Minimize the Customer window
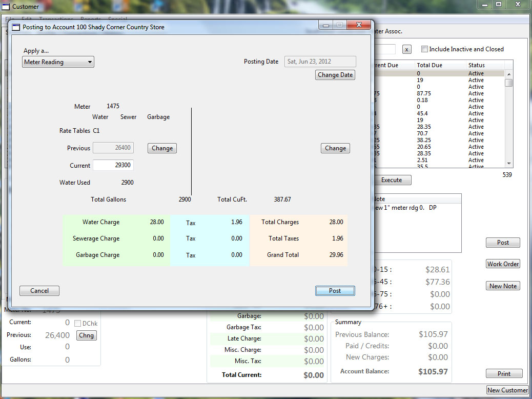The height and width of the screenshot is (399, 532). tap(485, 5)
